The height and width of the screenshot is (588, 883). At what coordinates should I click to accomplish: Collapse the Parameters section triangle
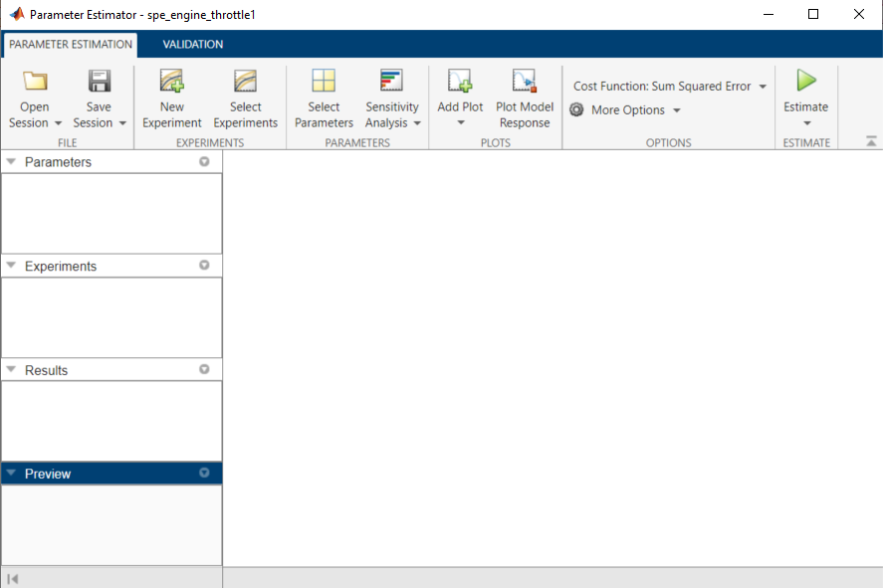[x=12, y=161]
